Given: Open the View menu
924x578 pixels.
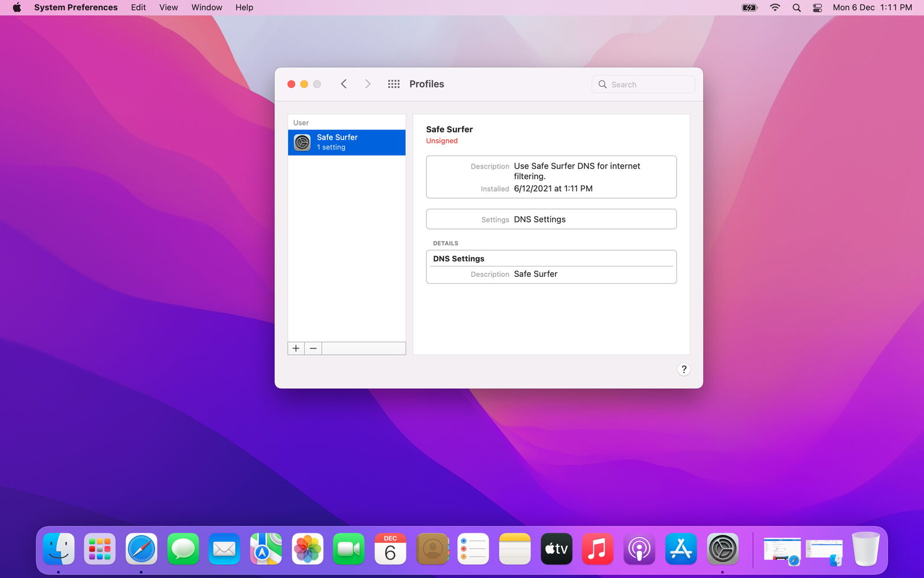Looking at the screenshot, I should tap(169, 8).
